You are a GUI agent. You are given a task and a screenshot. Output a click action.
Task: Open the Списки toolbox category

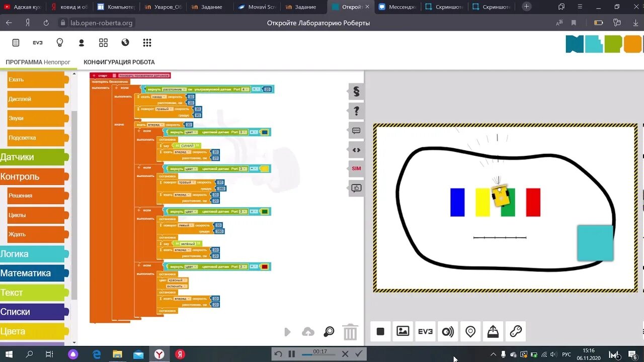pyautogui.click(x=33, y=312)
